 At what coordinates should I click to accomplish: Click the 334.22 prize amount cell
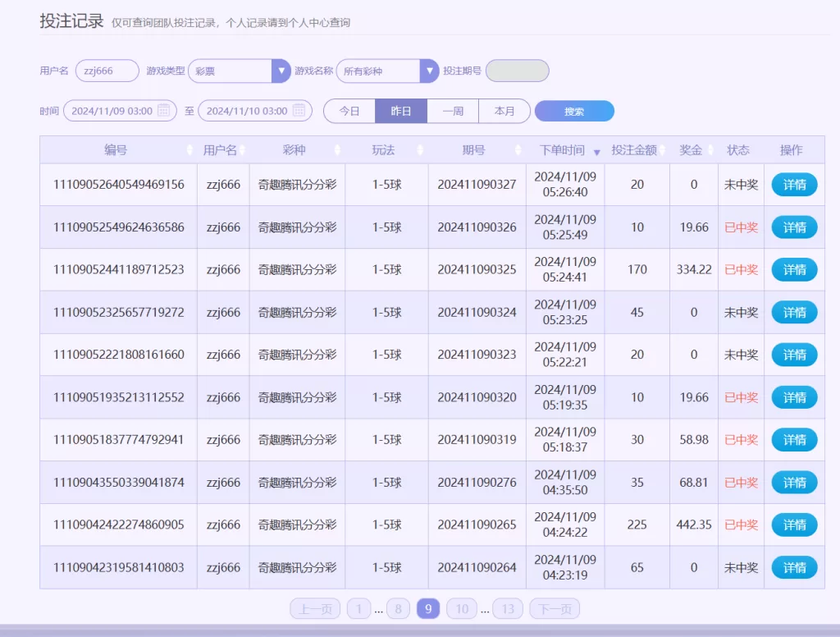(694, 270)
